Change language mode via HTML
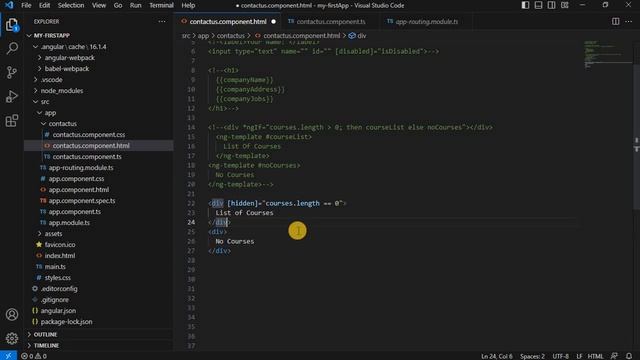 pyautogui.click(x=596, y=356)
